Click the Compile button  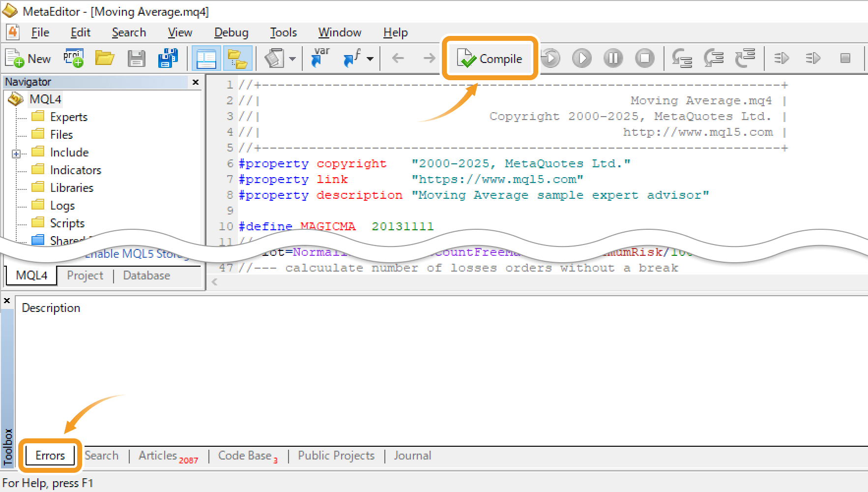(x=490, y=59)
